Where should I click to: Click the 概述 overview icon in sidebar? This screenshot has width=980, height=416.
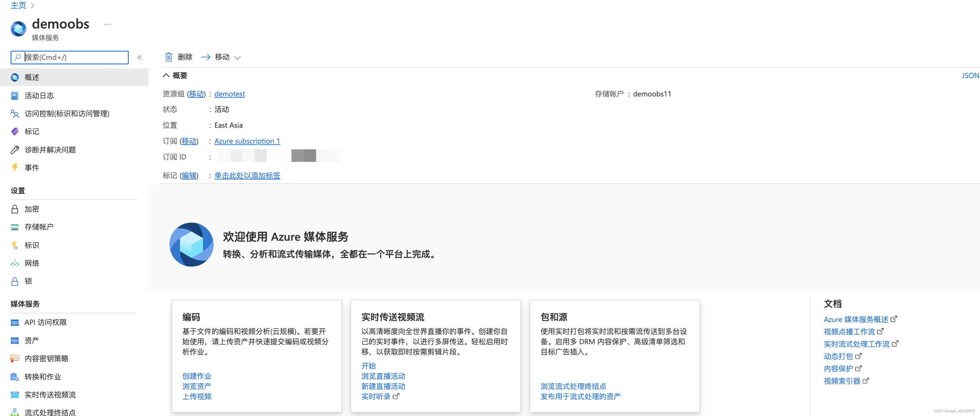(x=15, y=77)
